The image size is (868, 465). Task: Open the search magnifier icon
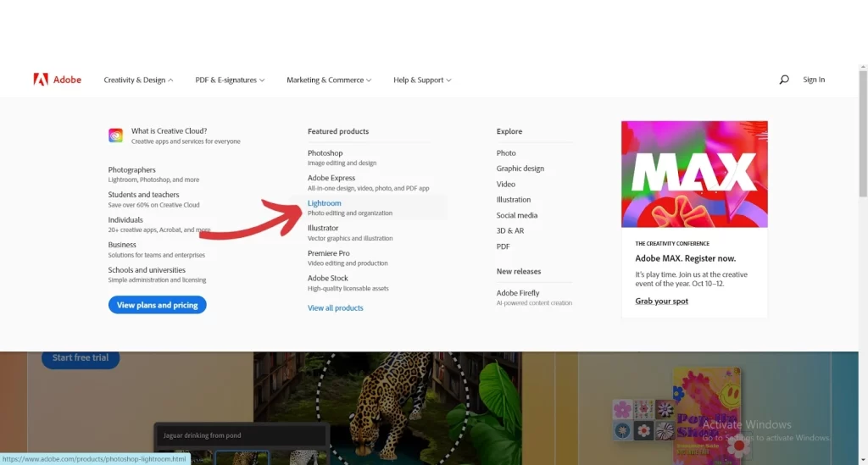click(784, 80)
